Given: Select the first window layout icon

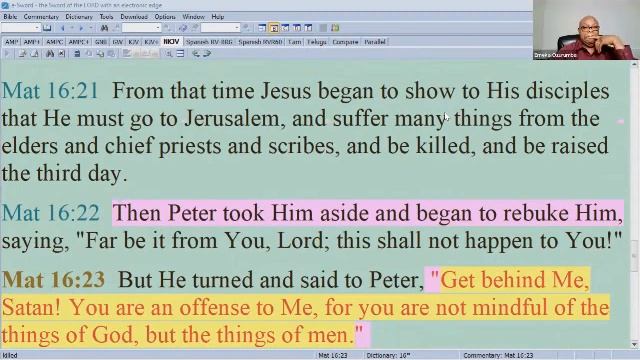Looking at the screenshot, I should click(262, 28).
